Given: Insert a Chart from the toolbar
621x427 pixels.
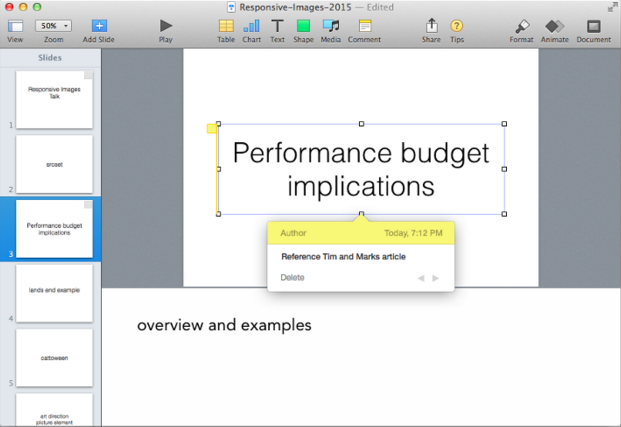Looking at the screenshot, I should tap(251, 26).
